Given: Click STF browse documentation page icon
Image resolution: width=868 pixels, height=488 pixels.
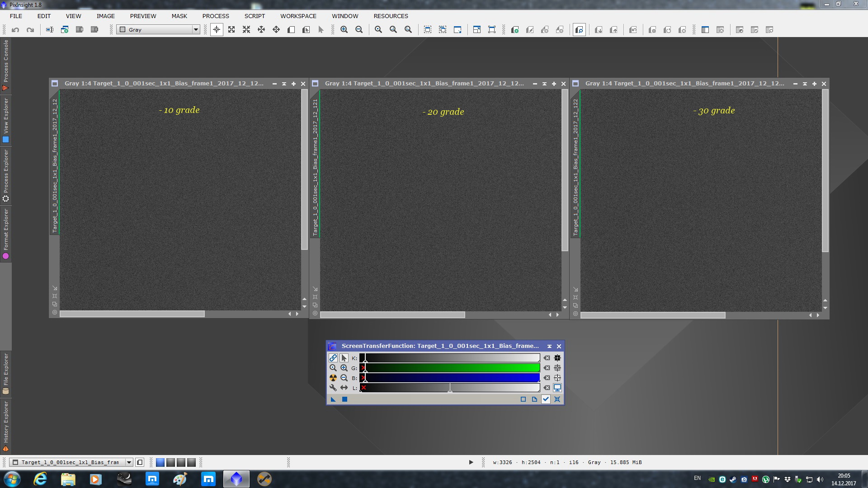Looking at the screenshot, I should coord(534,399).
